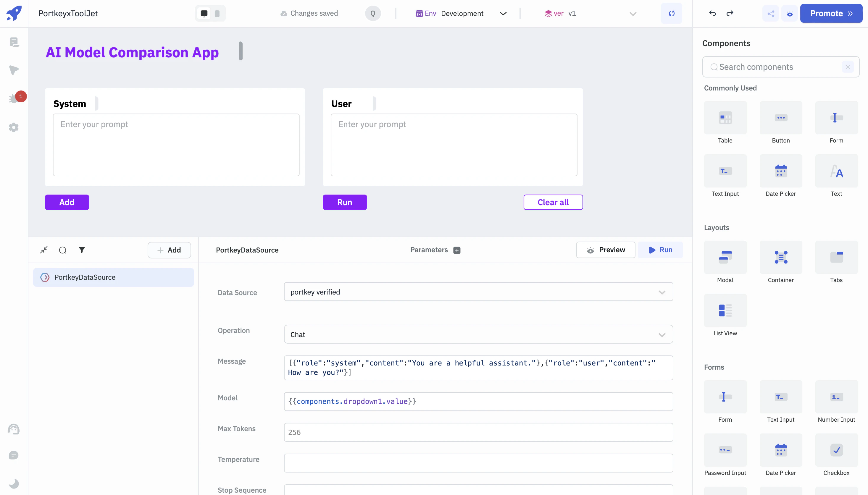Viewport: 868px width, 495px height.
Task: Search queries with magnifier icon
Action: click(x=63, y=250)
